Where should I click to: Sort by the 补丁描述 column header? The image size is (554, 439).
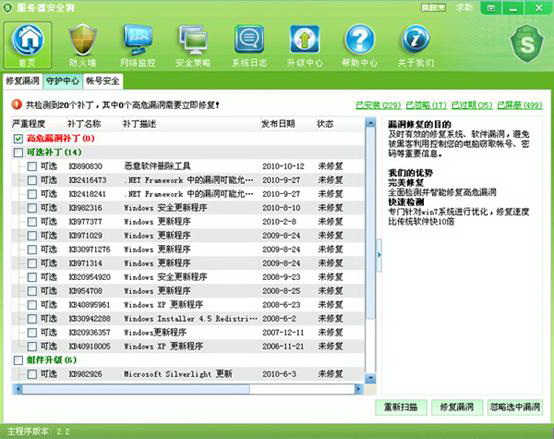[x=140, y=124]
